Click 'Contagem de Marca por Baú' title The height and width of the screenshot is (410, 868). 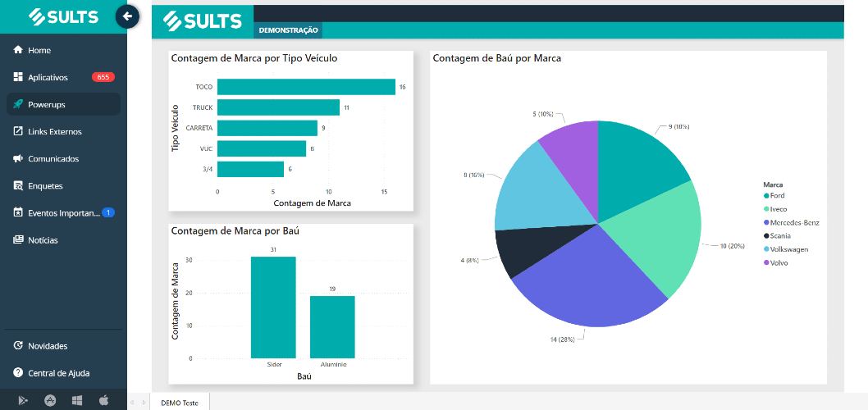click(235, 230)
